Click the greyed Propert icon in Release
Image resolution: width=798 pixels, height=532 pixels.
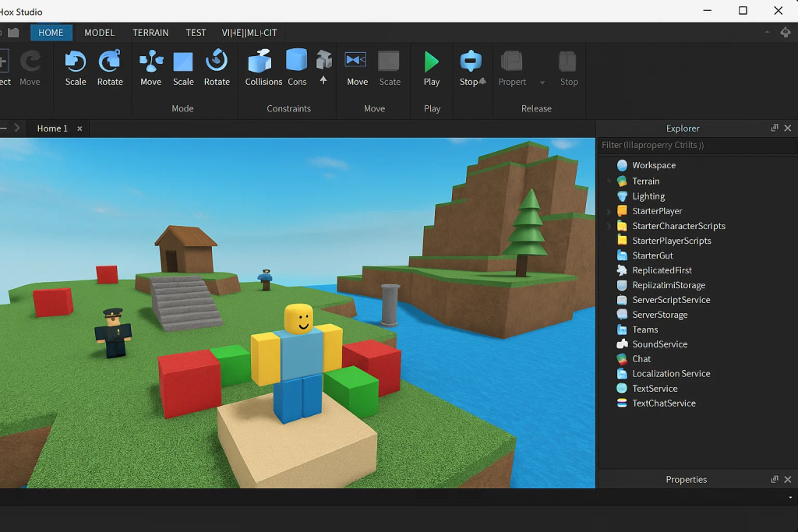tap(511, 61)
